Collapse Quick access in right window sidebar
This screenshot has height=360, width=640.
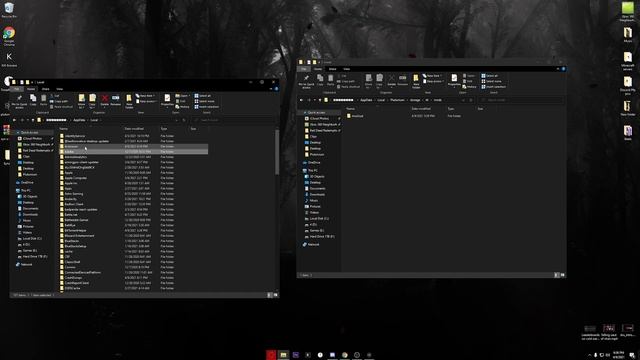[x=304, y=112]
